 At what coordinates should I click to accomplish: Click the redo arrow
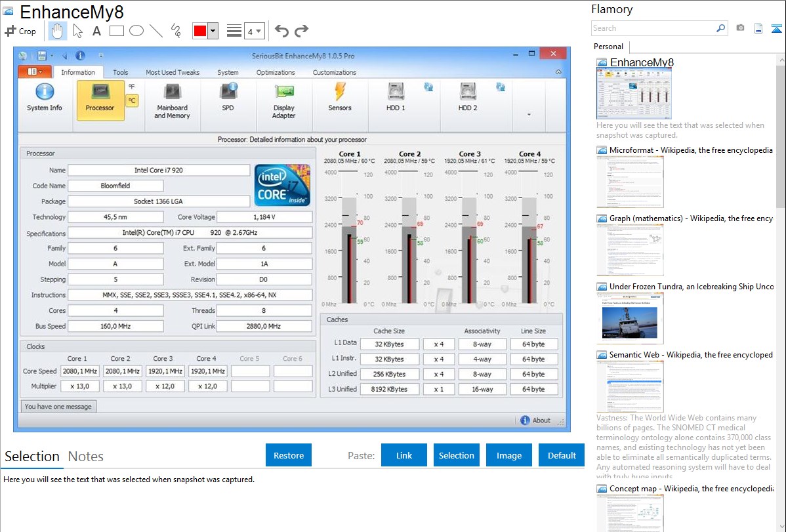302,31
